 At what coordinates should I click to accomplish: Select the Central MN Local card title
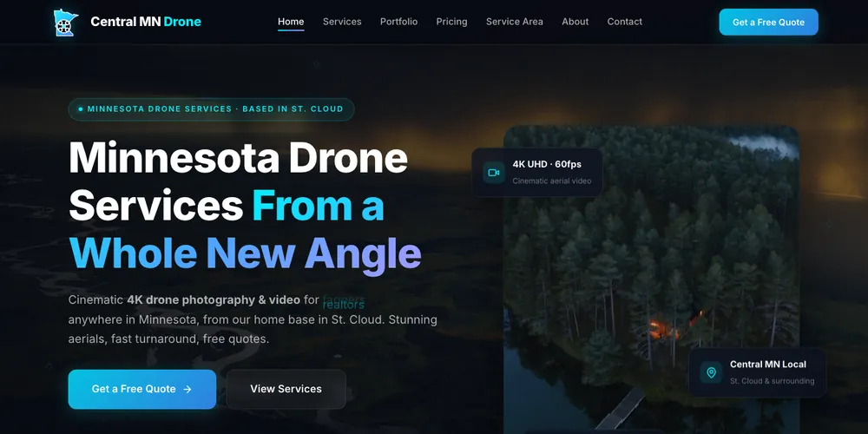pyautogui.click(x=768, y=365)
